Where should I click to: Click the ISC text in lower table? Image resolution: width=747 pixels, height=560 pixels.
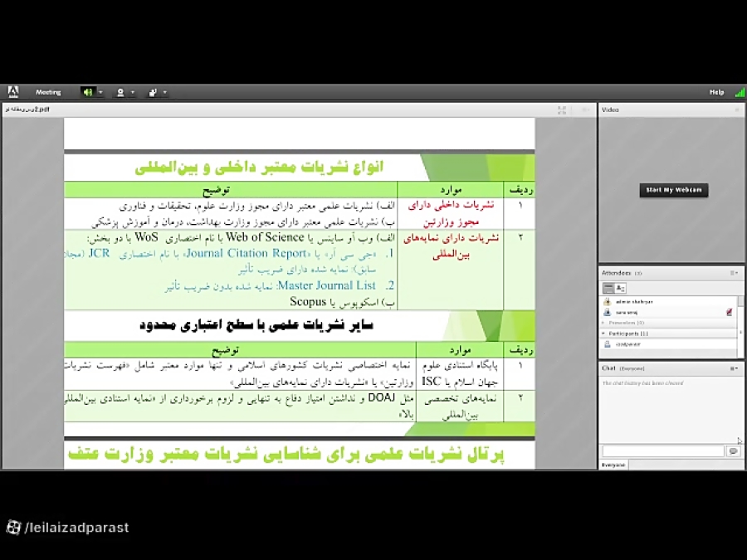(431, 382)
